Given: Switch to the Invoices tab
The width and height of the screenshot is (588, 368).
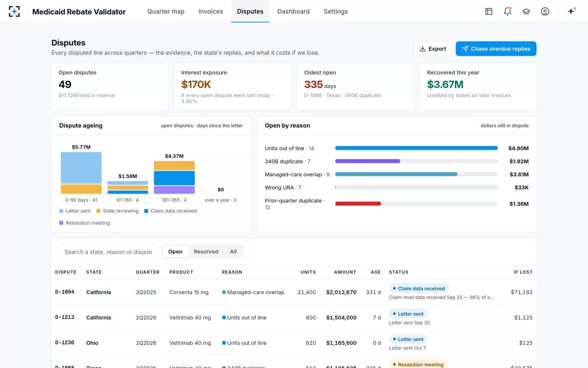Looking at the screenshot, I should coord(211,11).
